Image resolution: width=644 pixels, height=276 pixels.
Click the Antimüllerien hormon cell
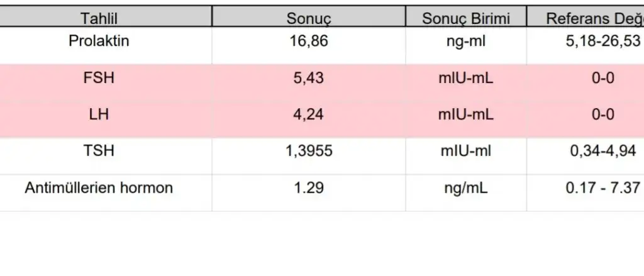click(99, 187)
